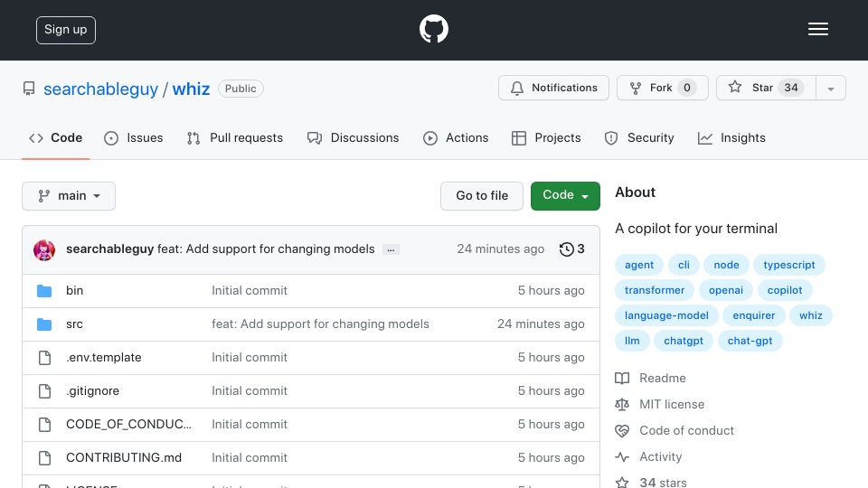The width and height of the screenshot is (868, 488).
Task: Select the transformer topic tag
Action: (655, 290)
